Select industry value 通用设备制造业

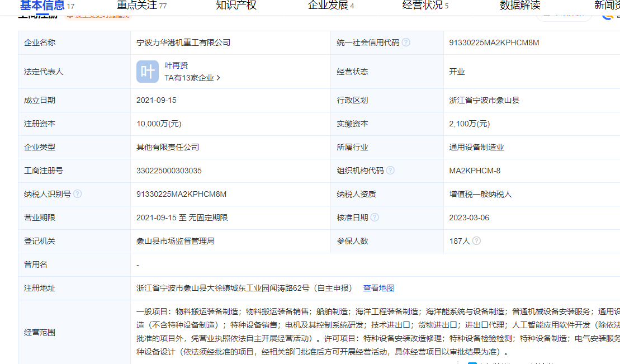[x=476, y=147]
